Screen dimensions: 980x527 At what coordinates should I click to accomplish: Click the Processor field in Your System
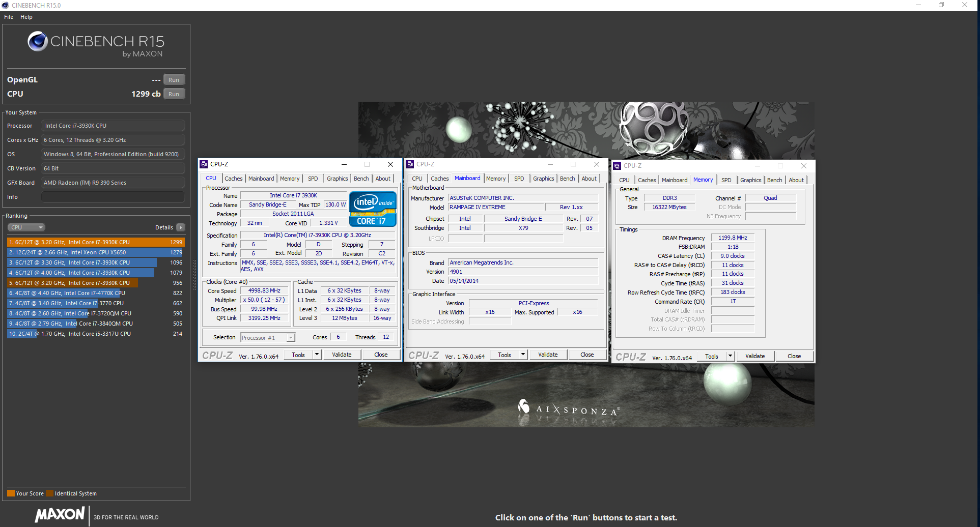[x=113, y=126]
